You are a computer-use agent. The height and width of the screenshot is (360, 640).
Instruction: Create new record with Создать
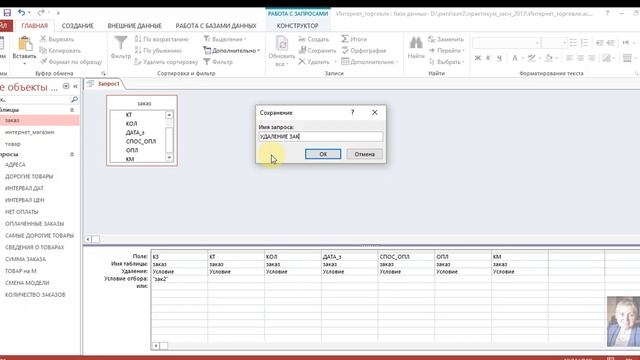click(313, 39)
